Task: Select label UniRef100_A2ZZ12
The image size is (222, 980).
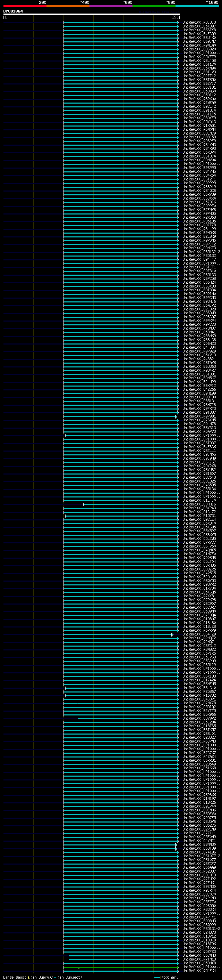Action: pyautogui.click(x=199, y=76)
